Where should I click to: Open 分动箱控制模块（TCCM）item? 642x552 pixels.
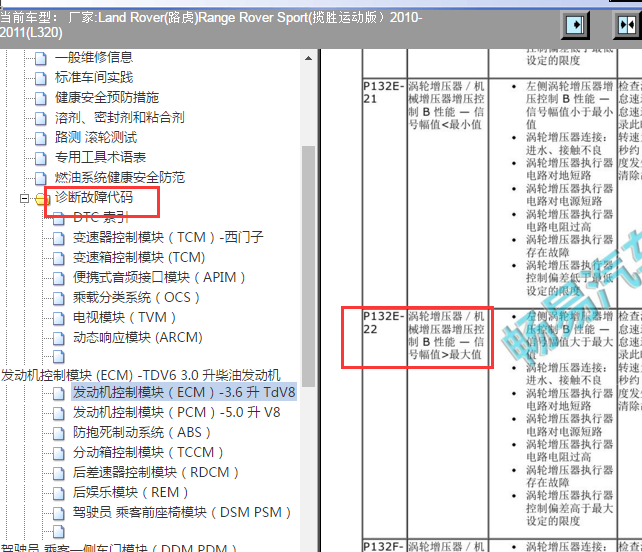(x=148, y=452)
